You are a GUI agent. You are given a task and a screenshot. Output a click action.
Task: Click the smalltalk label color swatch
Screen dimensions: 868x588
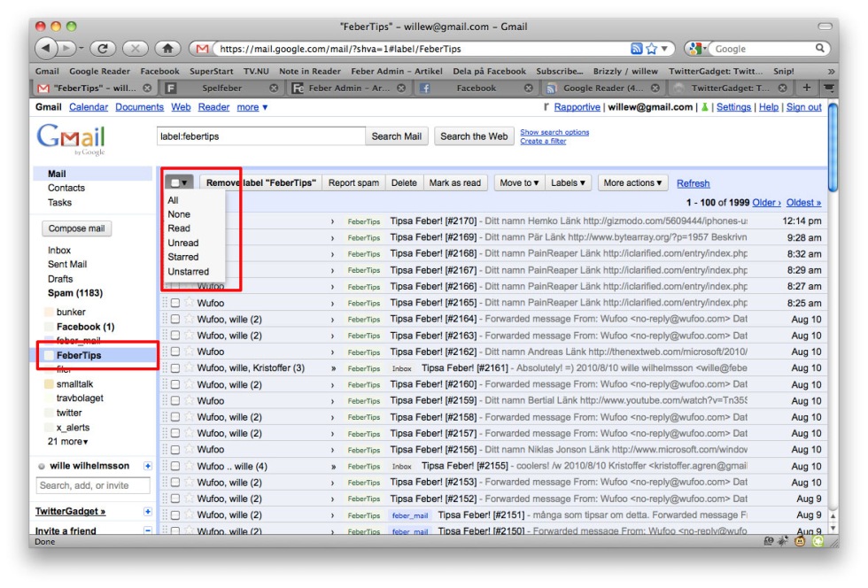point(49,384)
